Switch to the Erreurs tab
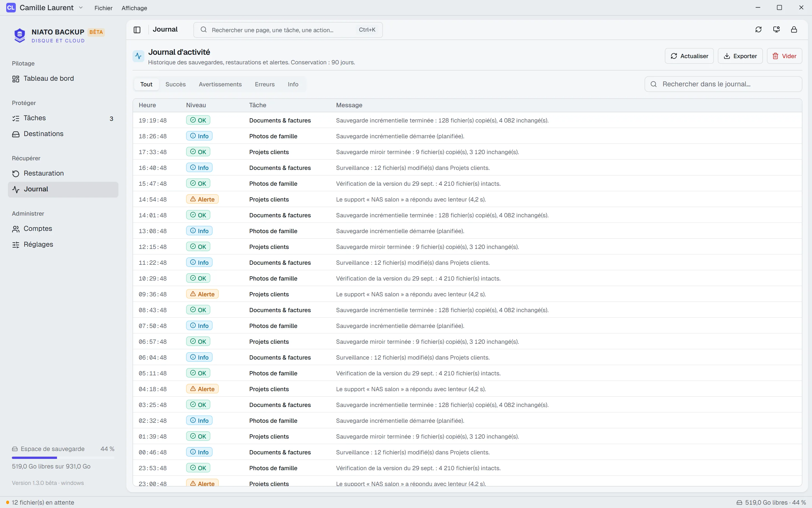 point(265,84)
